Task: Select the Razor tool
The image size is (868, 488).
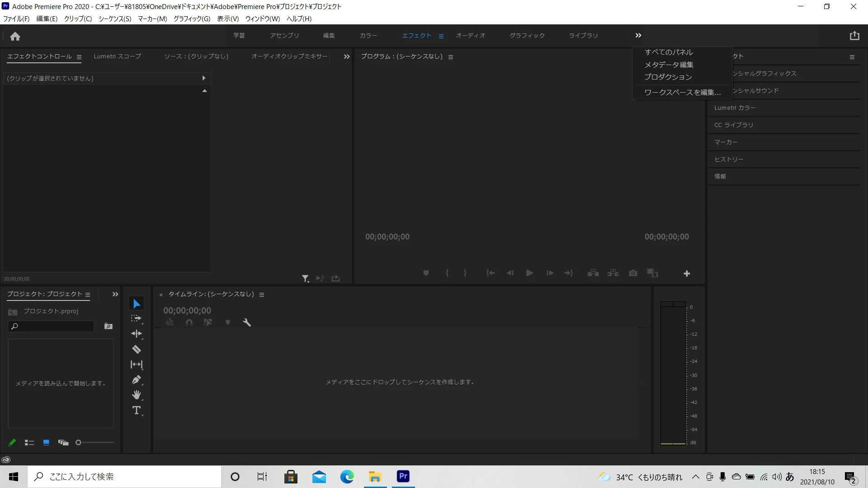Action: coord(136,349)
